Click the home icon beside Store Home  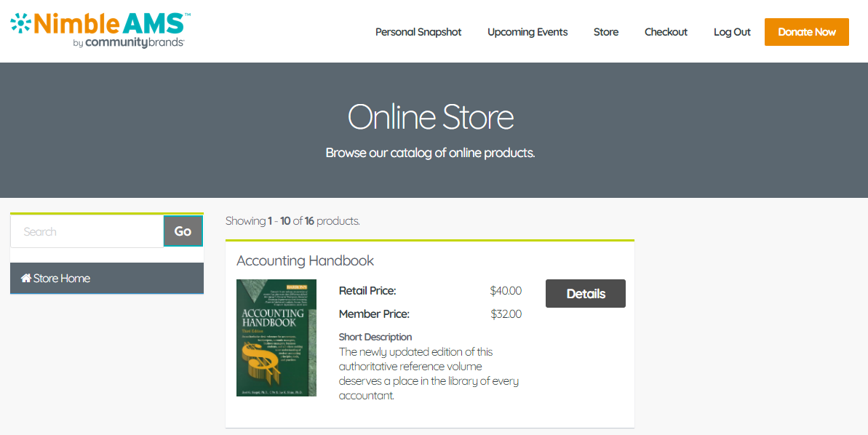click(x=26, y=279)
